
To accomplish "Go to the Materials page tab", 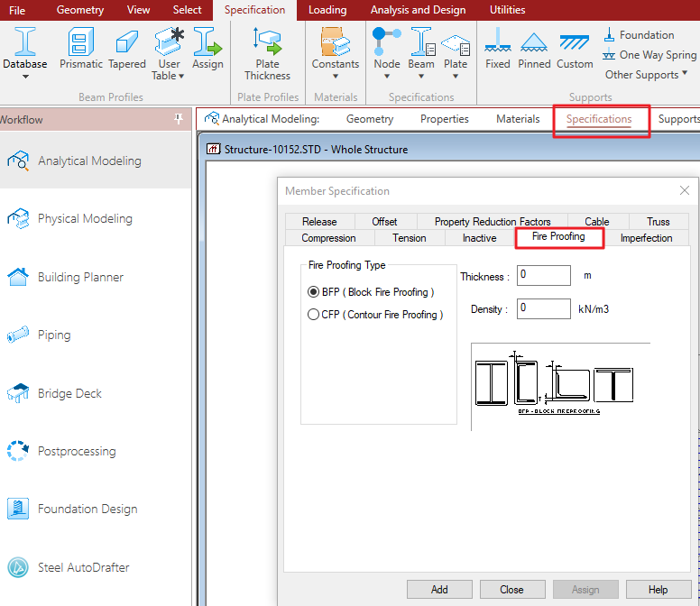I will (518, 119).
